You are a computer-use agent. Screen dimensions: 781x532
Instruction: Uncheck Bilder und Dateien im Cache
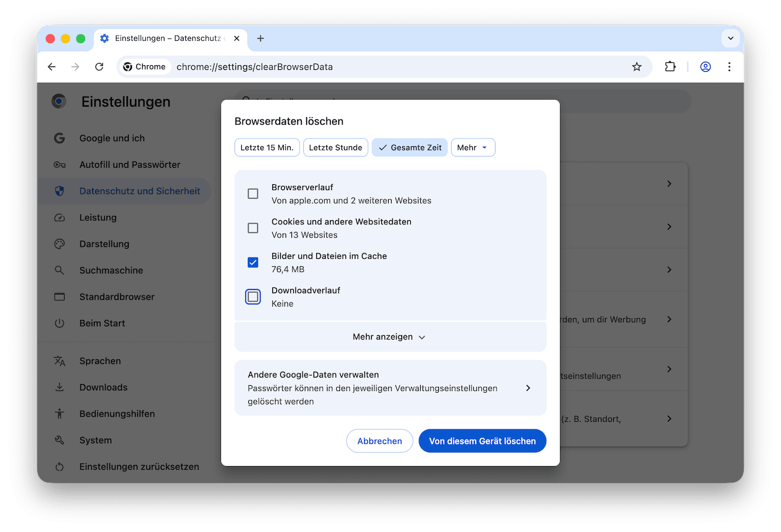point(252,262)
